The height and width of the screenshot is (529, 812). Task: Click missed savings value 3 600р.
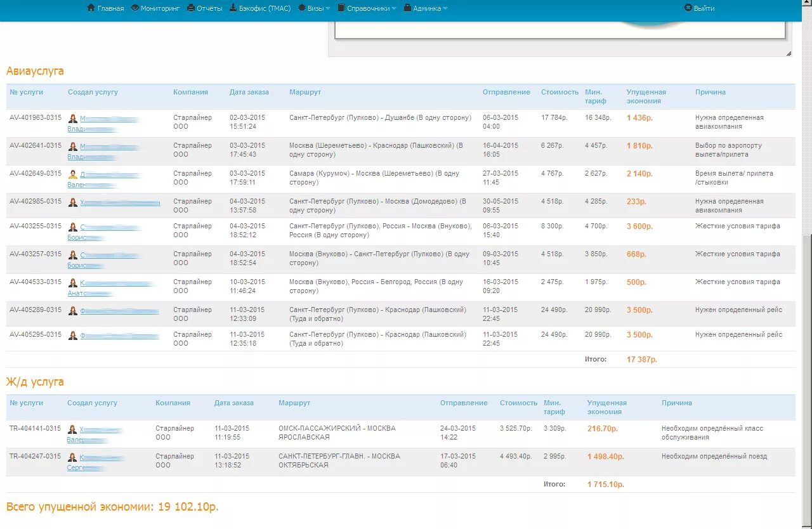[640, 226]
